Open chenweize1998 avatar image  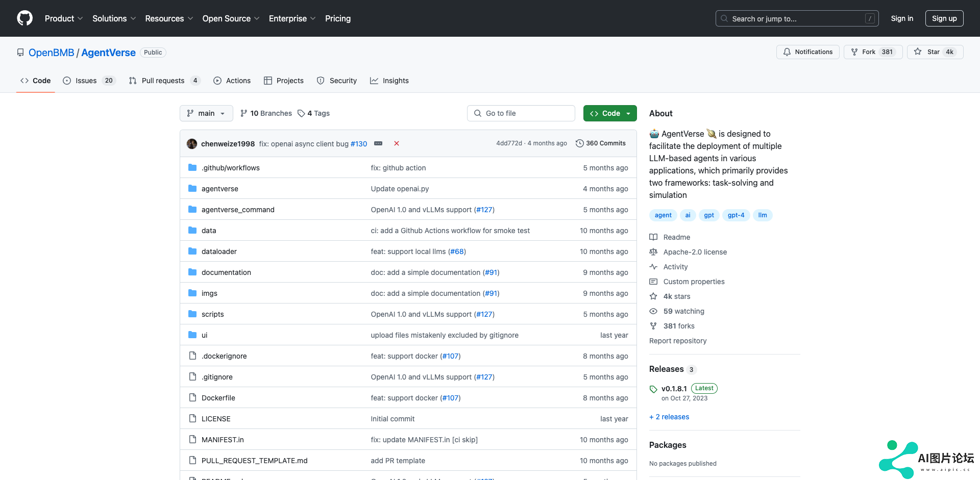[x=192, y=144]
